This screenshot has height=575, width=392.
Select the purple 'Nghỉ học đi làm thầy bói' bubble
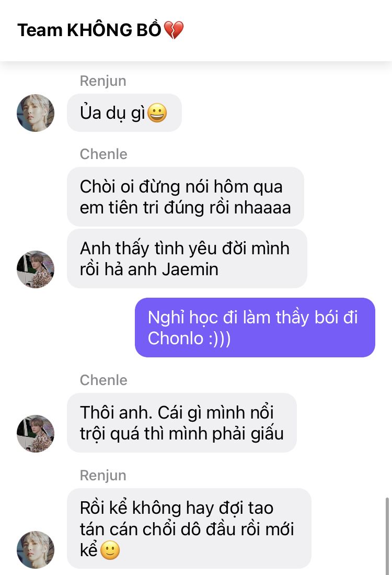coord(255,328)
